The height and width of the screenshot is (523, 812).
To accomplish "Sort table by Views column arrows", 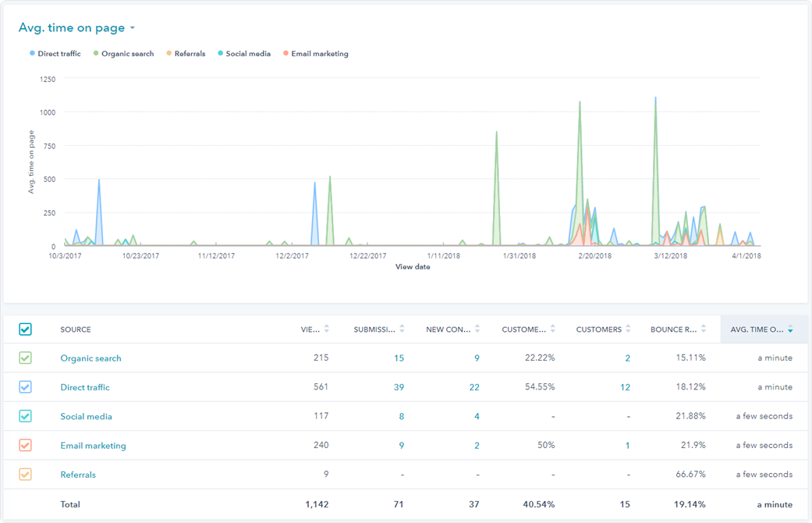I will click(x=326, y=329).
